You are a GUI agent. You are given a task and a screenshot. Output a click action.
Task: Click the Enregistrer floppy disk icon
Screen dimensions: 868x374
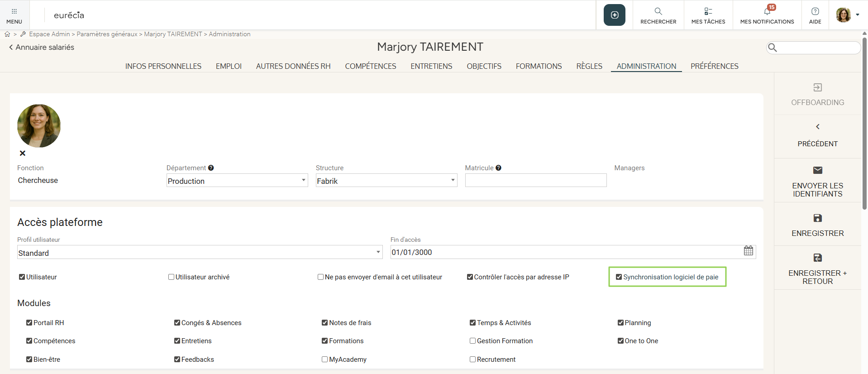(817, 218)
